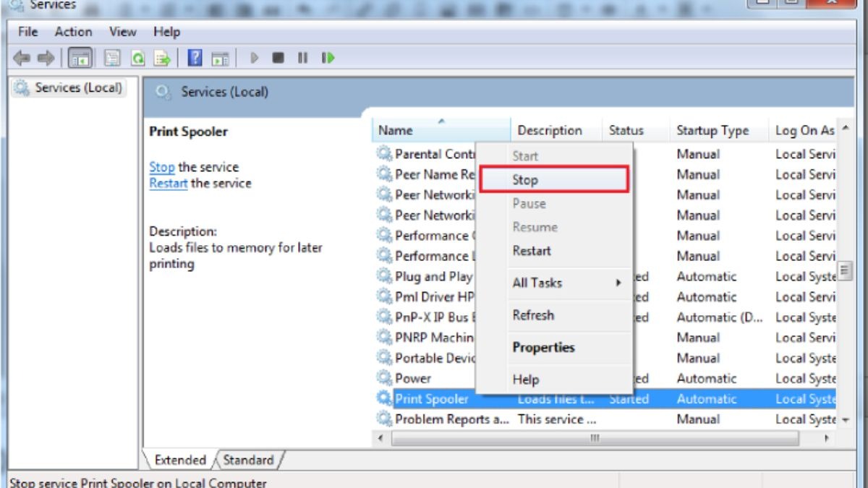
Task: Click gear icon of PnP-X IP Bus row
Action: click(384, 317)
